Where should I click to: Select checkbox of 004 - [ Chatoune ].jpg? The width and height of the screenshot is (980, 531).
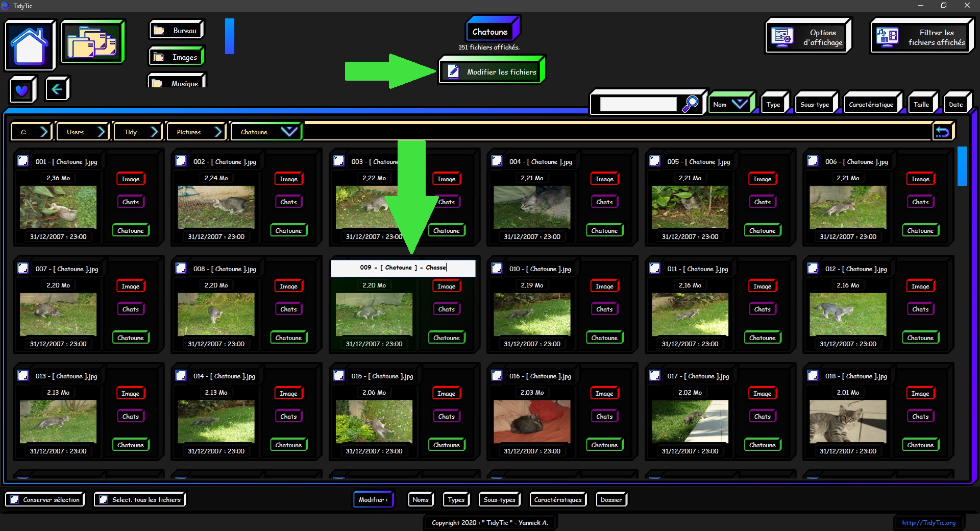[497, 161]
